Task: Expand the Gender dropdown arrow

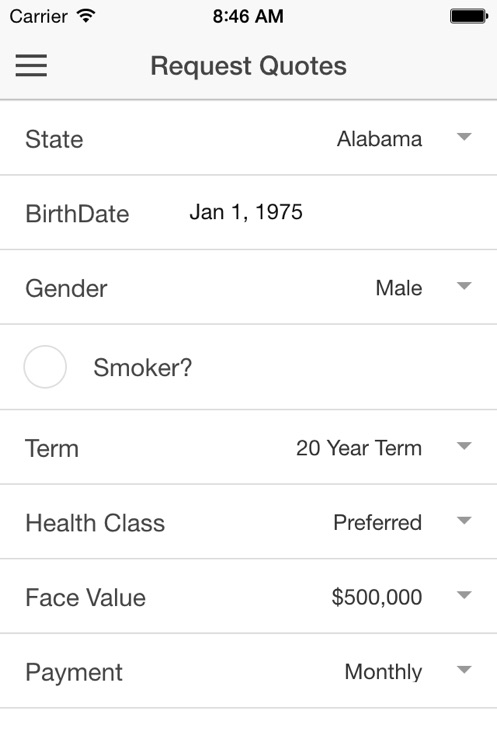Action: pyautogui.click(x=464, y=286)
